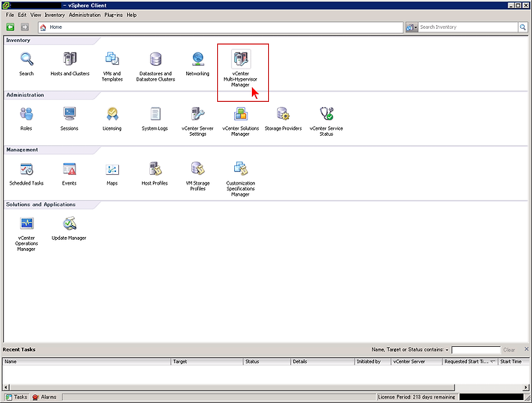Open Customization Specifications Manager
The width and height of the screenshot is (532, 403).
point(241,169)
